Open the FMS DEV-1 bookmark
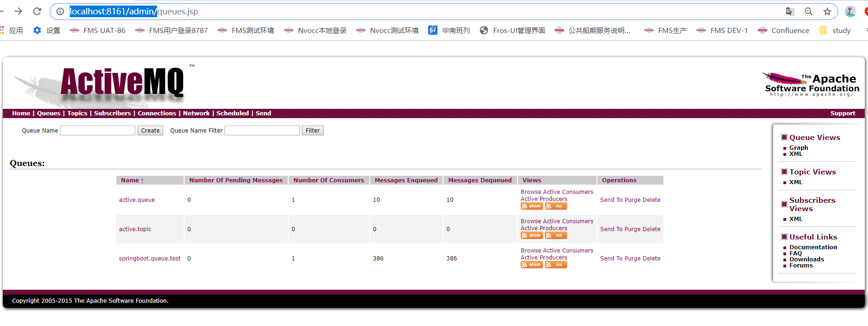The height and width of the screenshot is (326, 868). pyautogui.click(x=722, y=30)
